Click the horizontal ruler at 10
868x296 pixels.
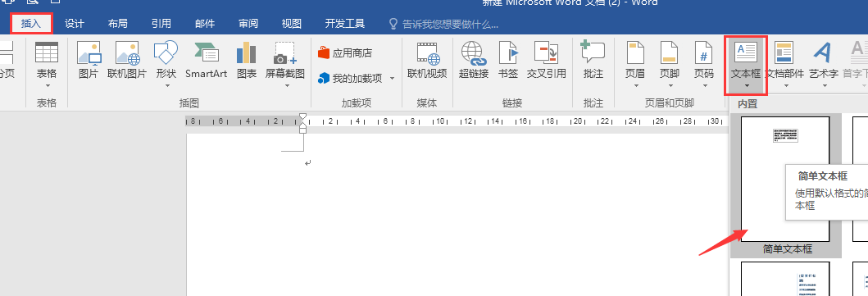click(440, 121)
